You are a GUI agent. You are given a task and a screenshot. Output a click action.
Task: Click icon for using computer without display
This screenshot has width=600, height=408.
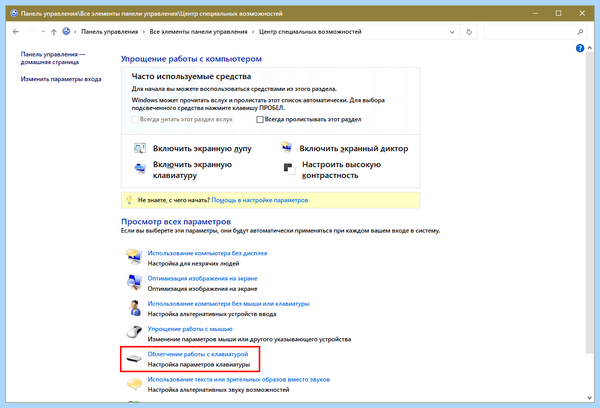134,256
